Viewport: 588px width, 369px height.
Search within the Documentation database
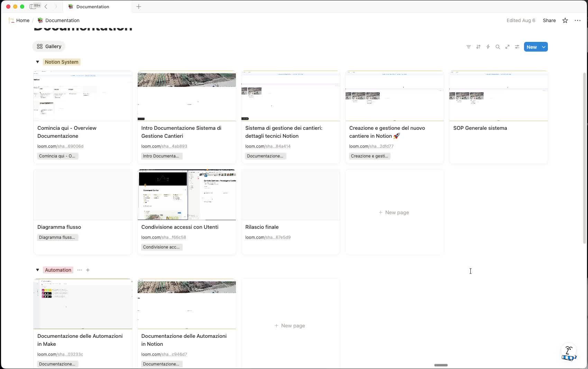[498, 47]
